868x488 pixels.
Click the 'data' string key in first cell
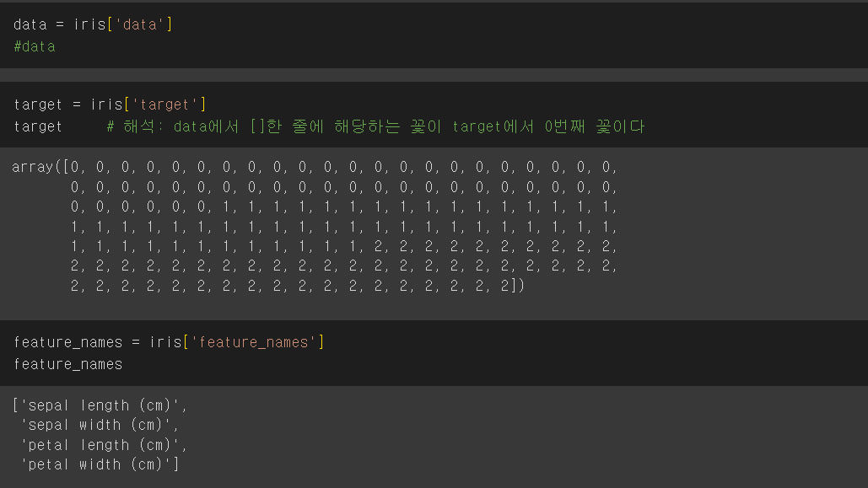[x=139, y=24]
